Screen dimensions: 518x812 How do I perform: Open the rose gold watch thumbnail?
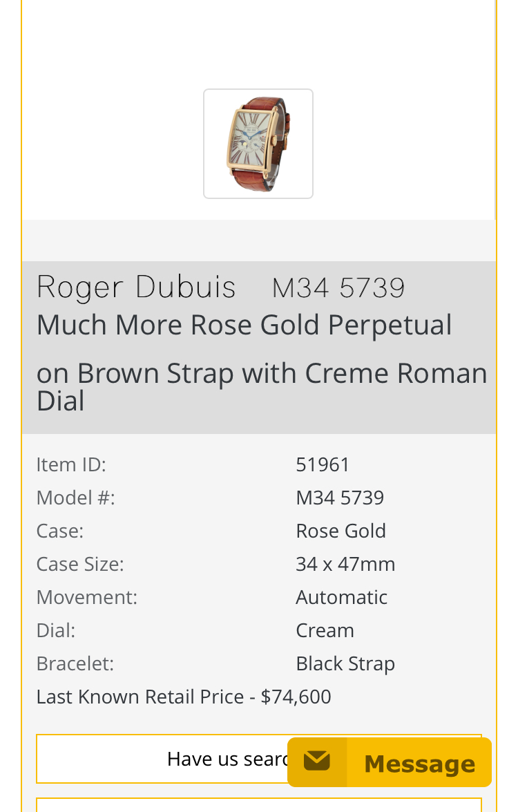(258, 144)
